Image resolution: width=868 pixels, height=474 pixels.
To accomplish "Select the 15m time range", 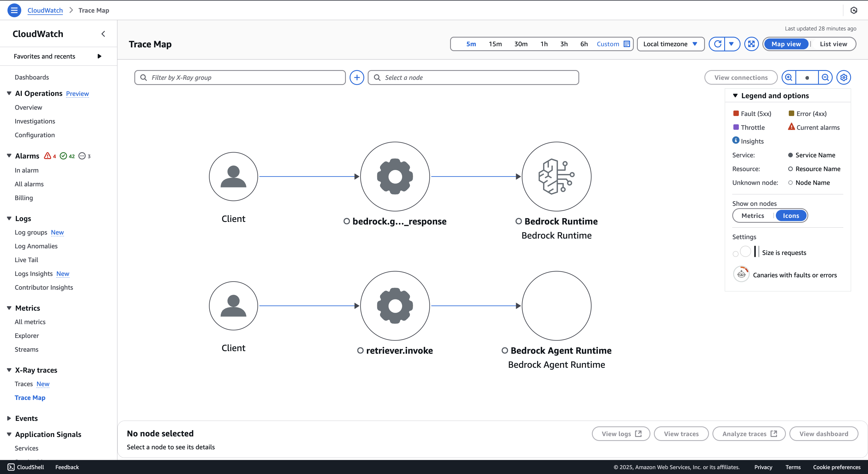I will coord(495,44).
